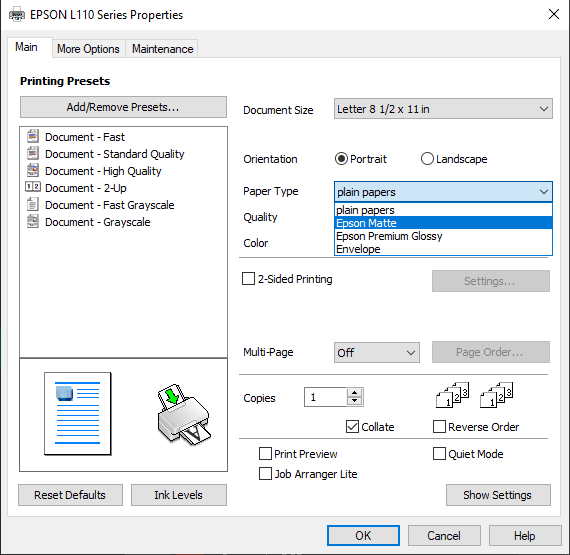Choose Epson Premium Glossy paper type
This screenshot has width=570, height=555.
click(443, 236)
